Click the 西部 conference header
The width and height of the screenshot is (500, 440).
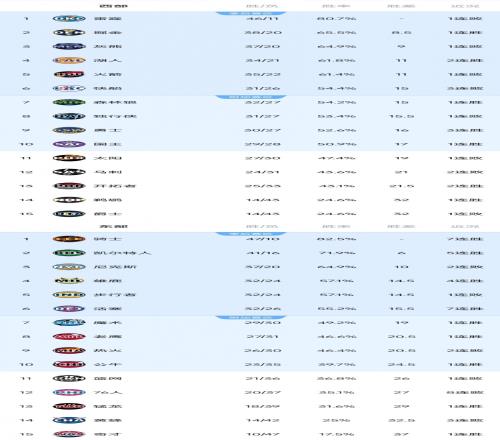tap(113, 6)
